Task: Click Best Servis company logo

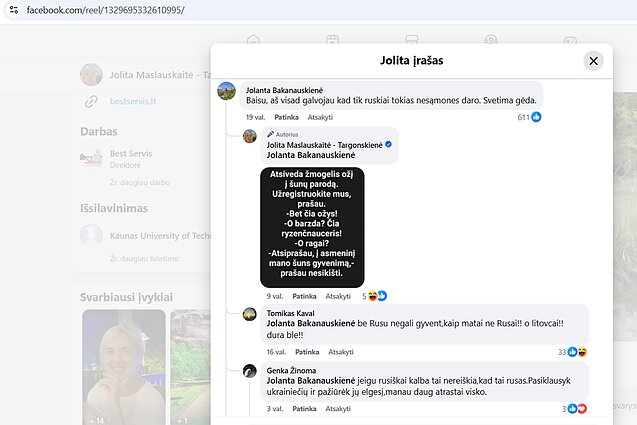Action: [91, 158]
